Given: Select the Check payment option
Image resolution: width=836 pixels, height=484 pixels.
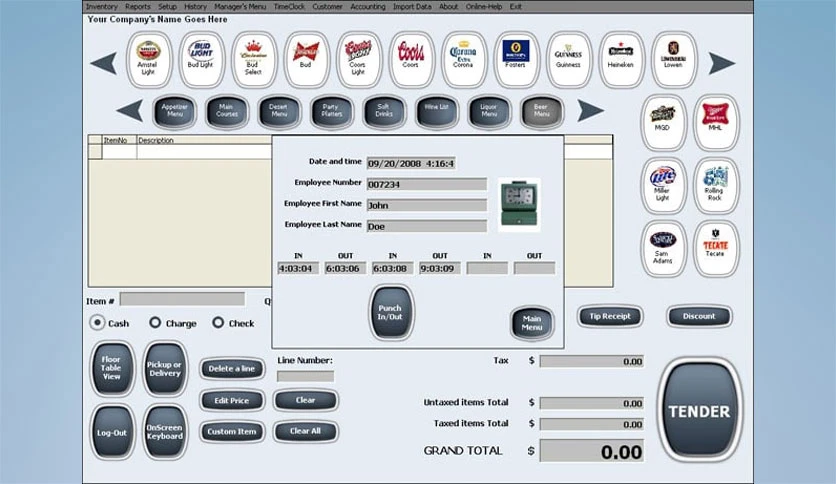Looking at the screenshot, I should (x=218, y=322).
